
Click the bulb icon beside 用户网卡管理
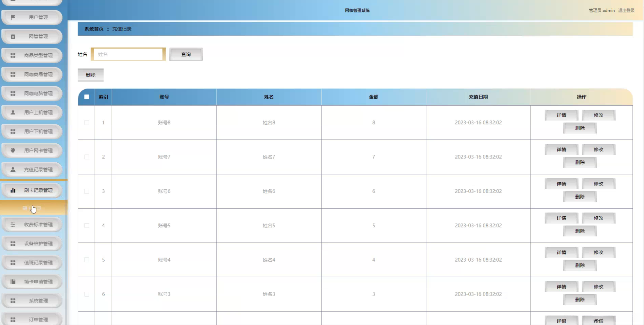13,151
